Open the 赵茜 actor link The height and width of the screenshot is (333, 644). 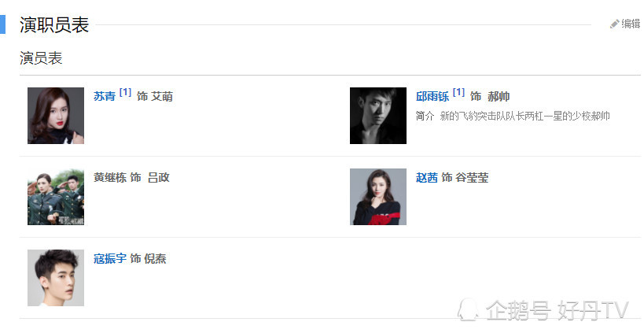[x=426, y=177]
